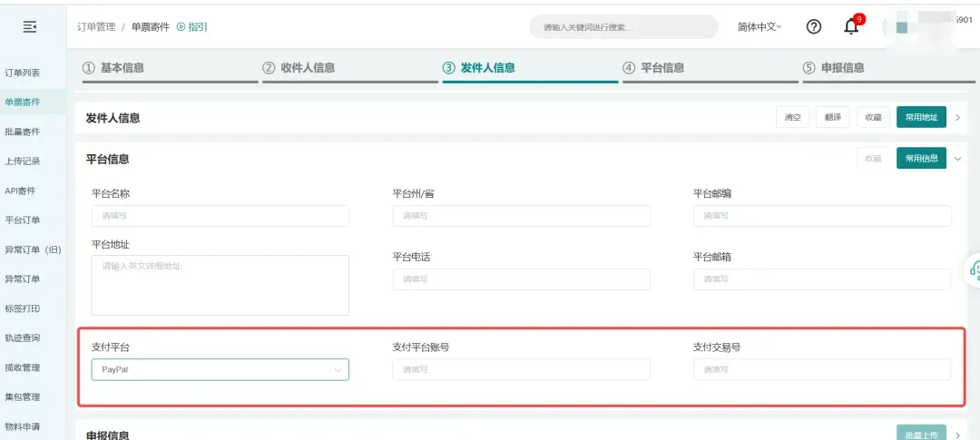Click the 翻译 button
Screen dimensions: 980x440
tap(832, 117)
